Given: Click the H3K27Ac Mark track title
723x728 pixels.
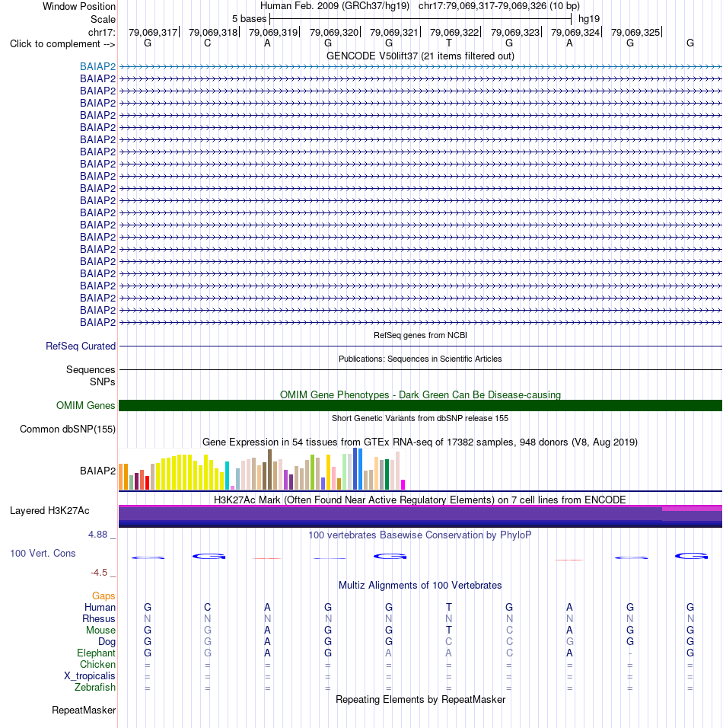Looking at the screenshot, I should (420, 500).
